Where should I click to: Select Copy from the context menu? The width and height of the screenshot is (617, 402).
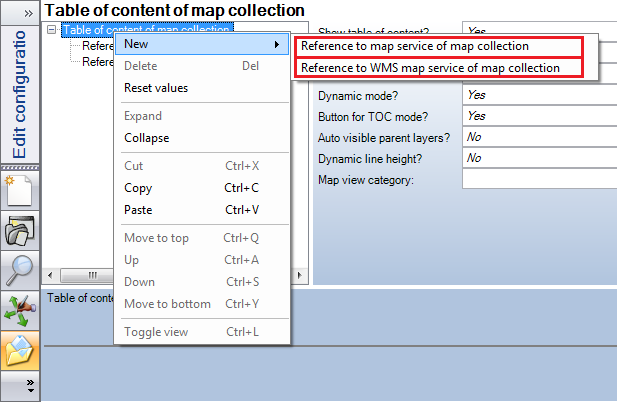pos(202,188)
